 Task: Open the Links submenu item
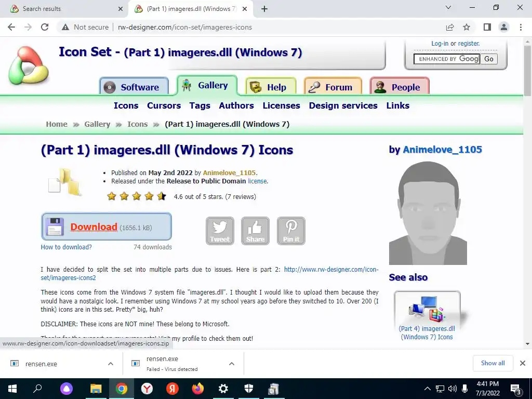[x=398, y=105]
